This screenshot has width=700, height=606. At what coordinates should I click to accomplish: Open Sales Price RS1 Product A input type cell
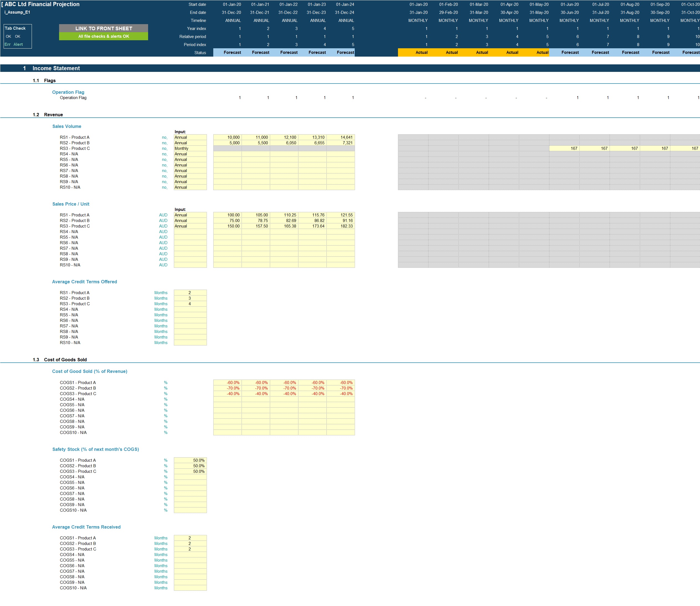coord(190,215)
